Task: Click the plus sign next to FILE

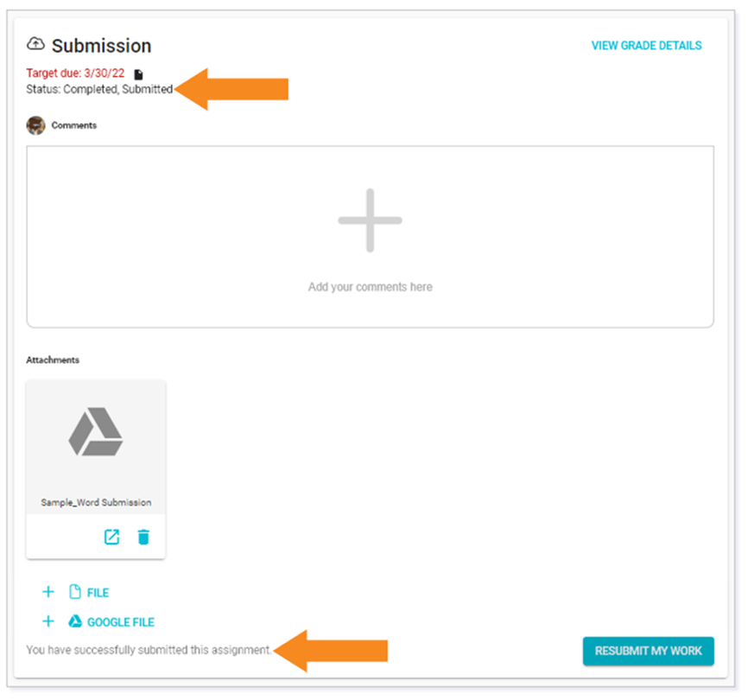Action: coord(48,591)
